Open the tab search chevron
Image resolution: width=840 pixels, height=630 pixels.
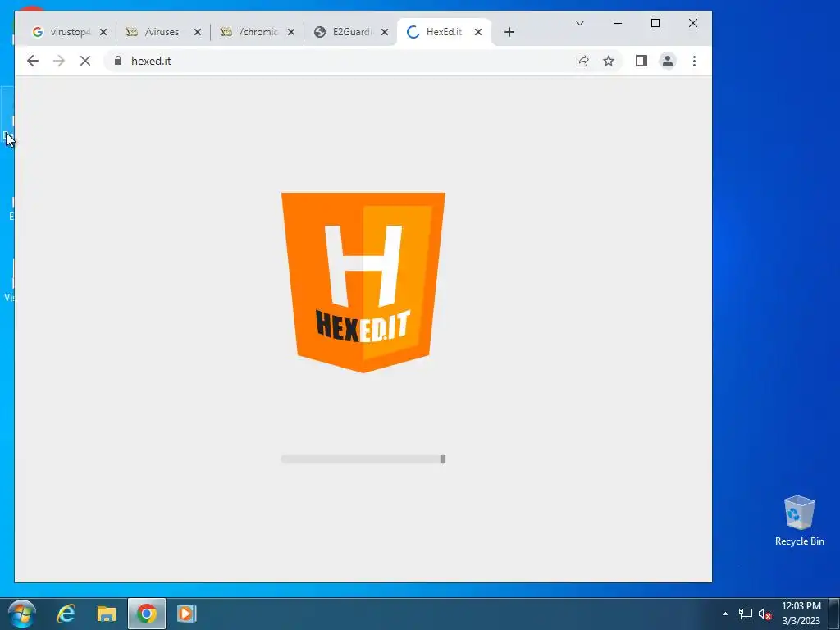pyautogui.click(x=580, y=23)
